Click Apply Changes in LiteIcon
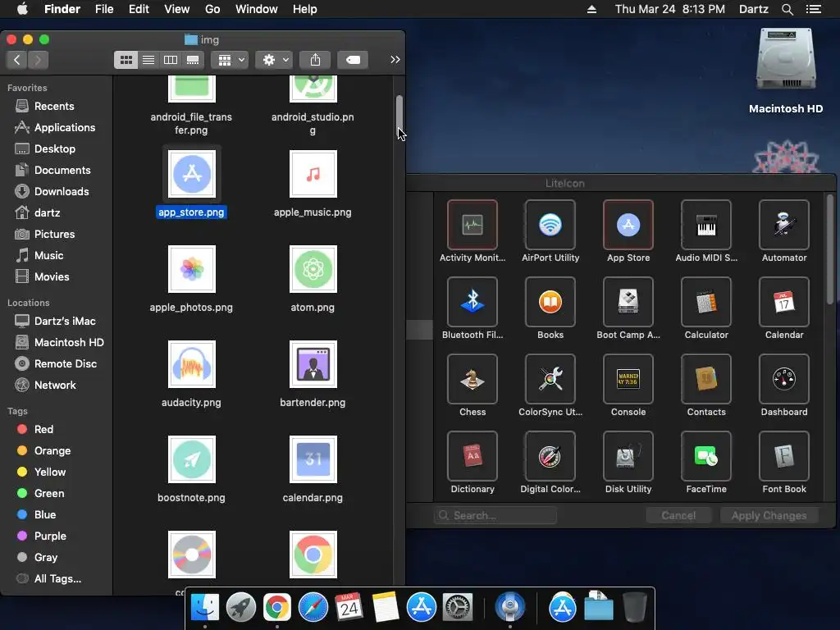 (769, 515)
